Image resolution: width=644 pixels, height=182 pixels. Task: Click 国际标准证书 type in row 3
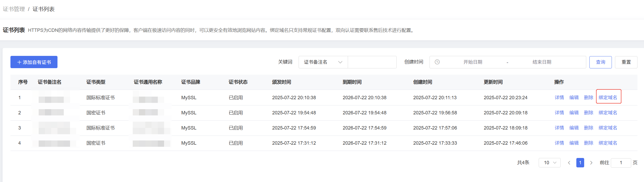[x=101, y=128]
